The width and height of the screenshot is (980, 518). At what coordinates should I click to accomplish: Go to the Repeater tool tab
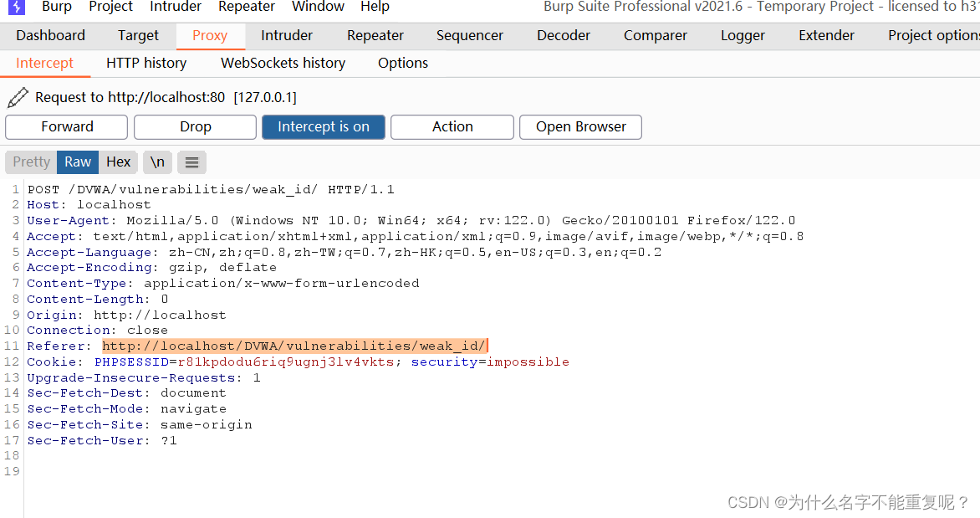(x=375, y=36)
